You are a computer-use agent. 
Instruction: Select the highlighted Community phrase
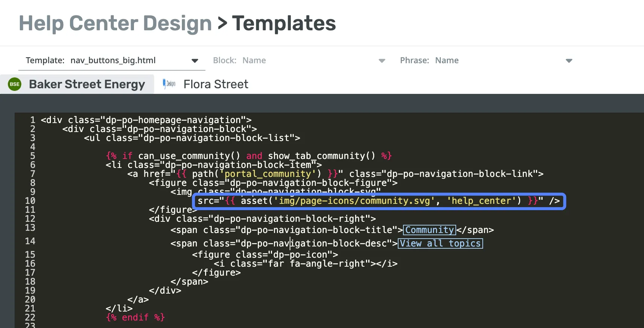429,230
